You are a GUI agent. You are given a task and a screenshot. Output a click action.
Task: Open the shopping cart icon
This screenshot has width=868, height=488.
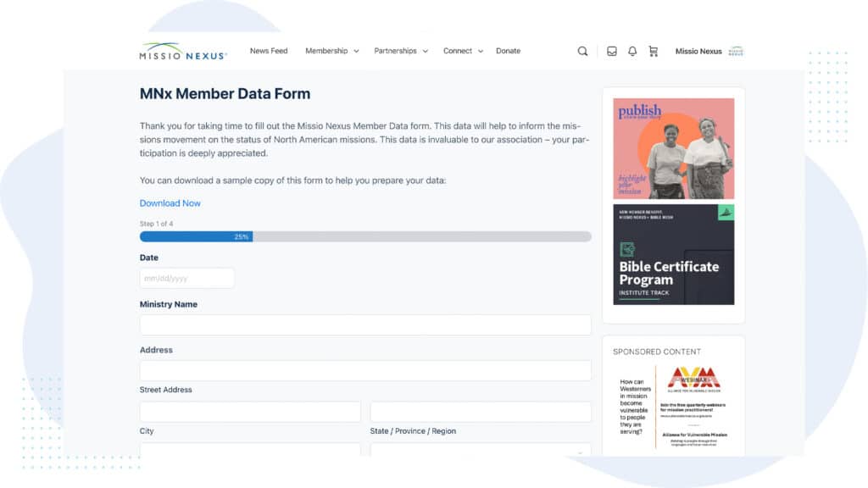[653, 51]
